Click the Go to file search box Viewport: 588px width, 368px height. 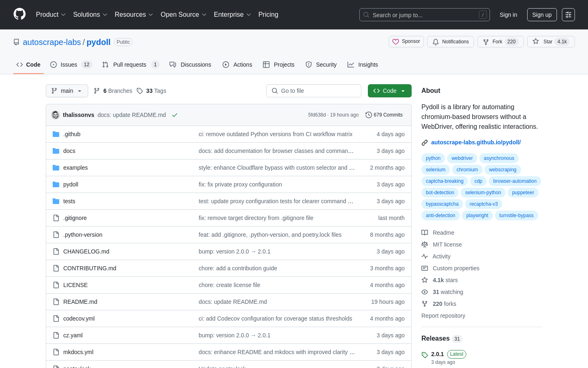(x=314, y=91)
